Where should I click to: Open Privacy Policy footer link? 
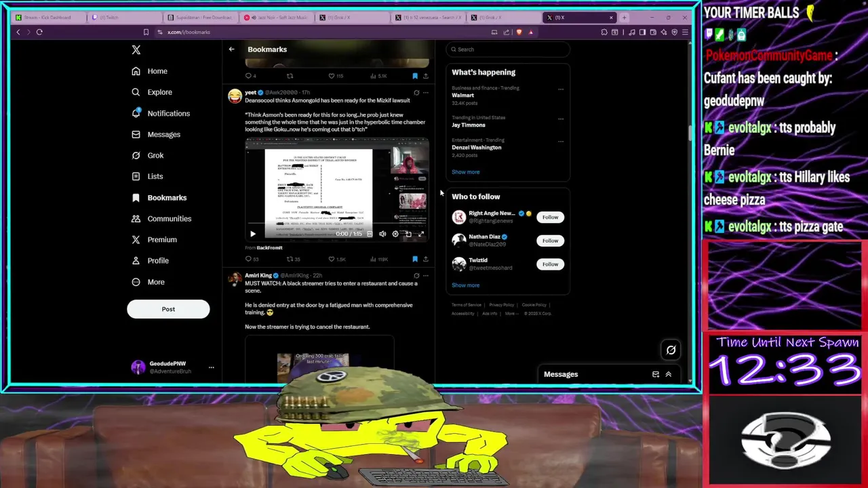(x=501, y=305)
